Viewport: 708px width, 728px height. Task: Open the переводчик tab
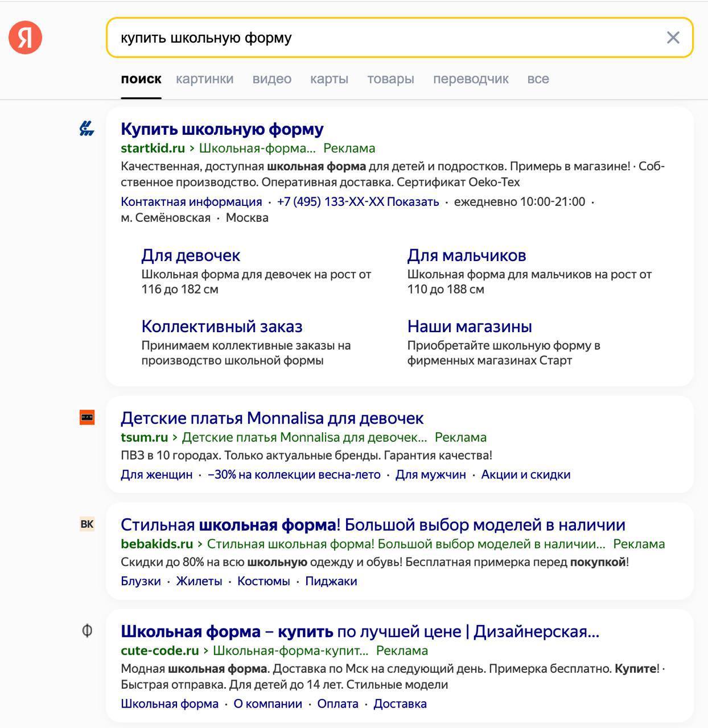pyautogui.click(x=471, y=79)
